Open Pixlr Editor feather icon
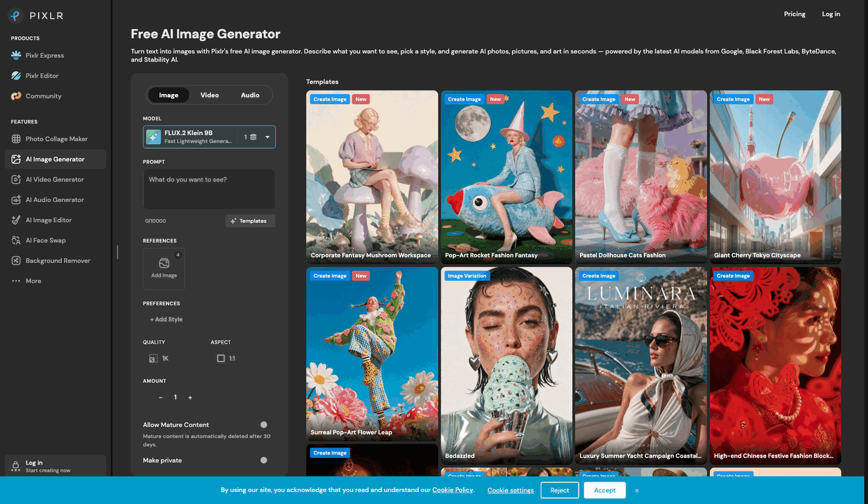Image resolution: width=868 pixels, height=504 pixels. 16,76
